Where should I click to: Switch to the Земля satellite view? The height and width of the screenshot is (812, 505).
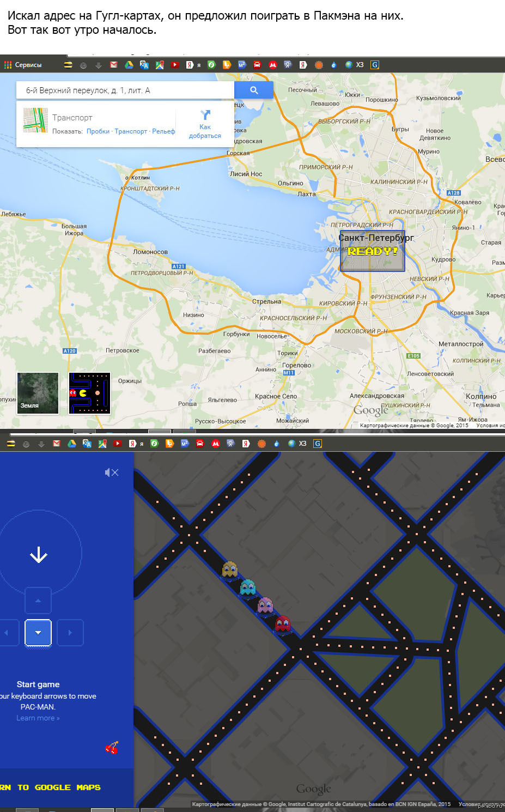coord(38,393)
